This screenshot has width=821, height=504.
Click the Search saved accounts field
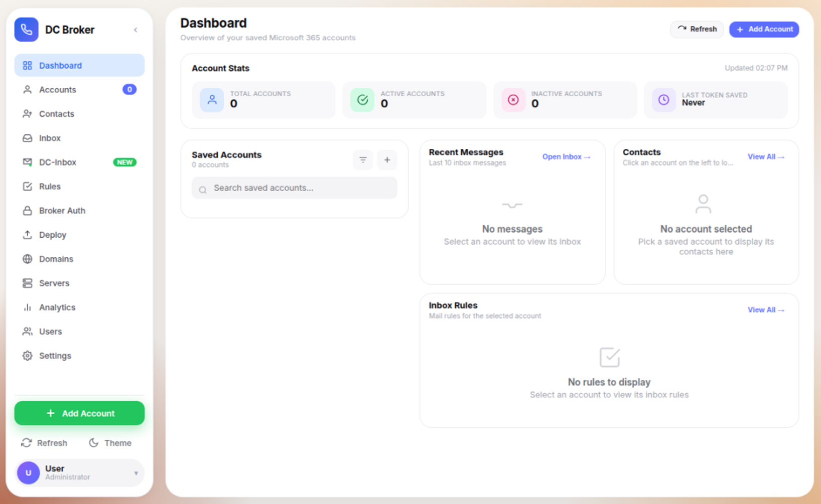(x=295, y=188)
